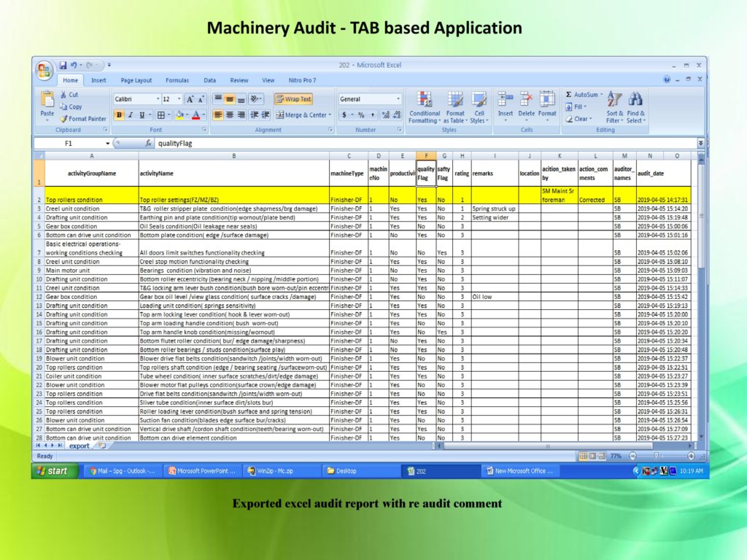Open Cell Styles gallery
Viewport: 747px width, 560px height.
pos(479,107)
